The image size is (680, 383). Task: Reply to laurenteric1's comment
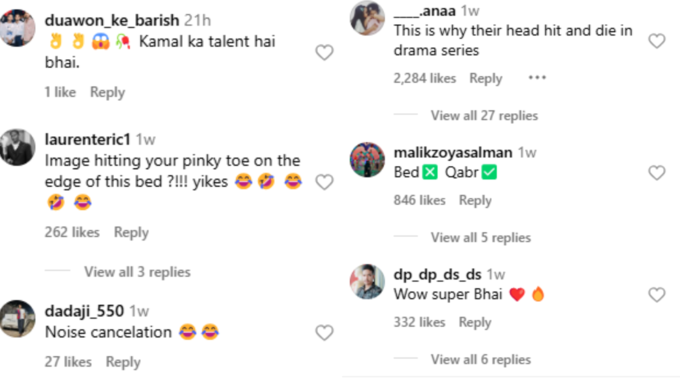131,232
